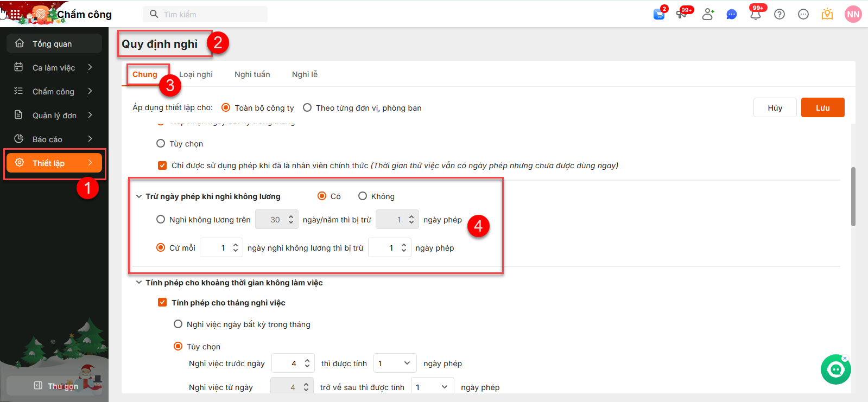Click the add user icon
Viewport: 868px width, 402px height.
707,14
